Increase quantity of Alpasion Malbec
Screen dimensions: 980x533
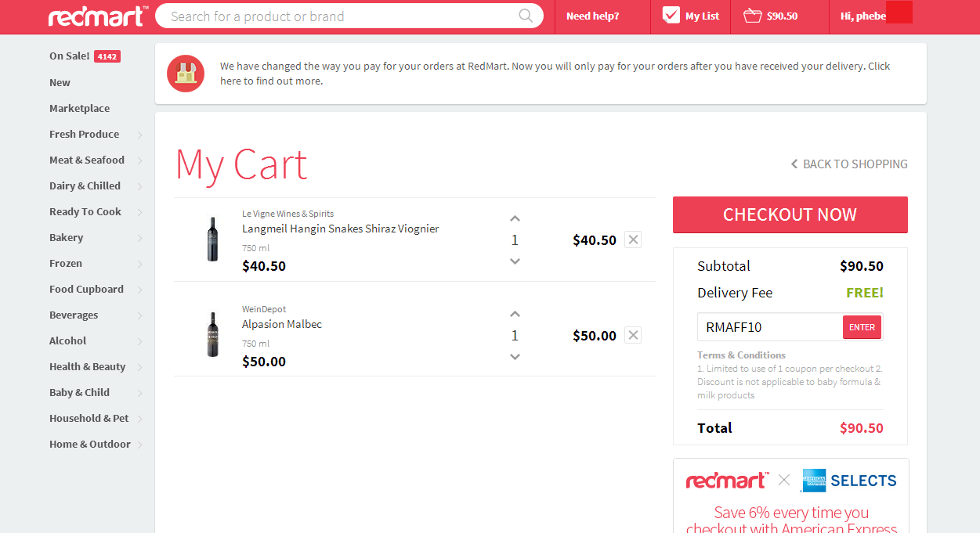click(515, 315)
